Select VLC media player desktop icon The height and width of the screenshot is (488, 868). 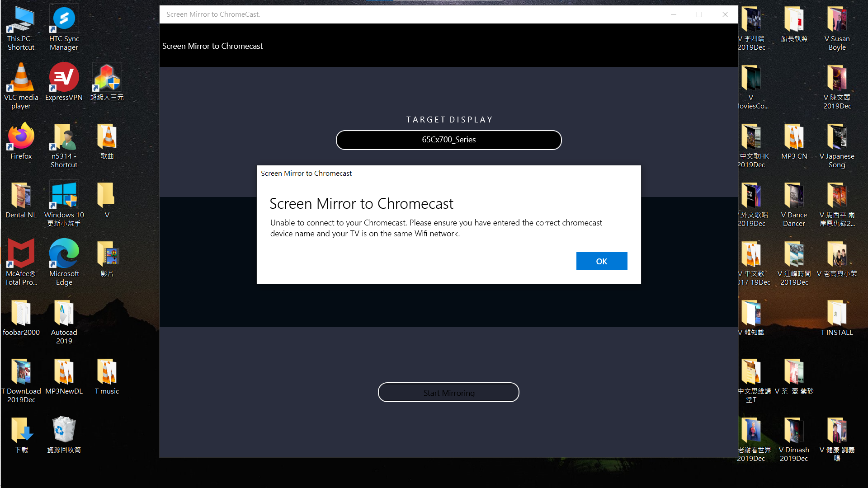(x=21, y=87)
